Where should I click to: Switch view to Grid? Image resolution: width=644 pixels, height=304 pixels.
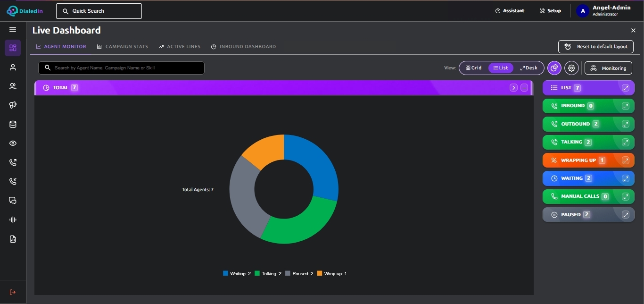pos(473,68)
